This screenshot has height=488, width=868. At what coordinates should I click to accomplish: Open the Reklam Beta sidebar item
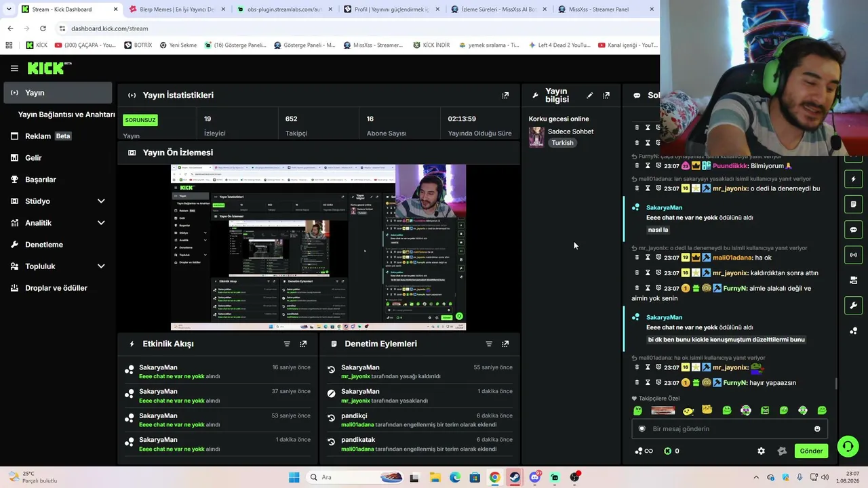pos(58,136)
